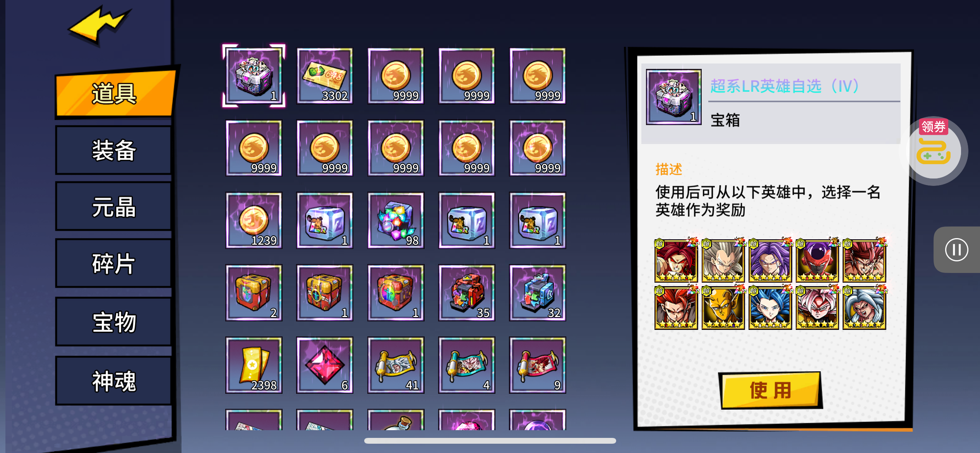Switch to the 装备 tab
This screenshot has width=980, height=453.
114,150
